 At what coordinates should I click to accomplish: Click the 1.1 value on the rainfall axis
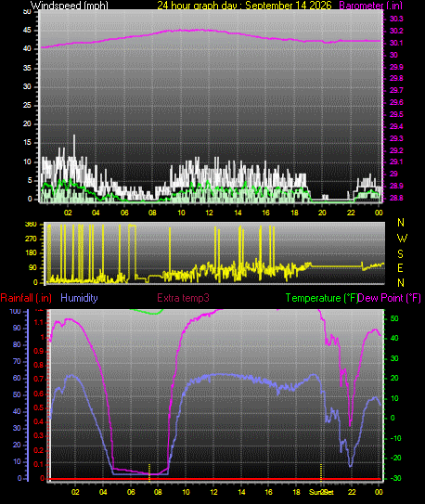[39, 322]
